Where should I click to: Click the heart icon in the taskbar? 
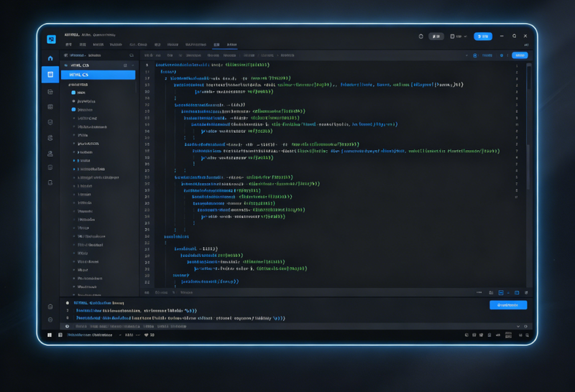click(x=147, y=335)
